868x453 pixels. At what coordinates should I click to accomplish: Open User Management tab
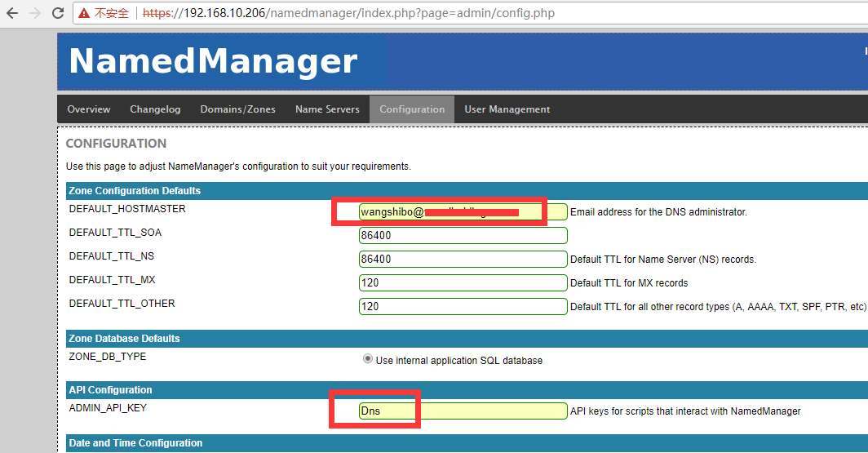point(507,109)
